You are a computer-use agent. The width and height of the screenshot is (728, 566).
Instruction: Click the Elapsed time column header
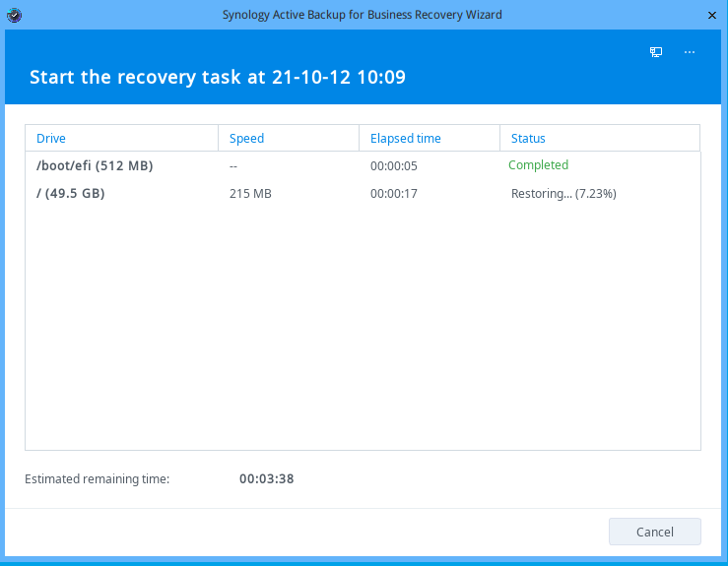(x=405, y=139)
